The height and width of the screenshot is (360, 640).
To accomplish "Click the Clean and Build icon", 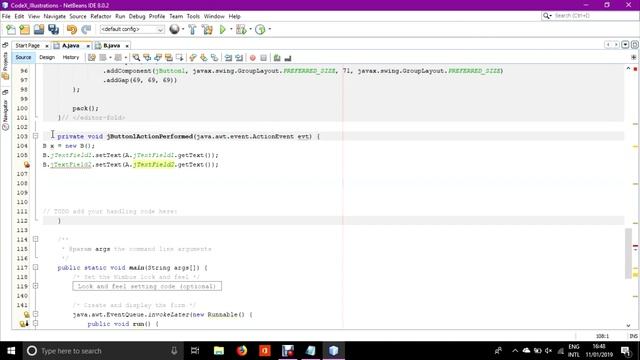I will [x=207, y=29].
